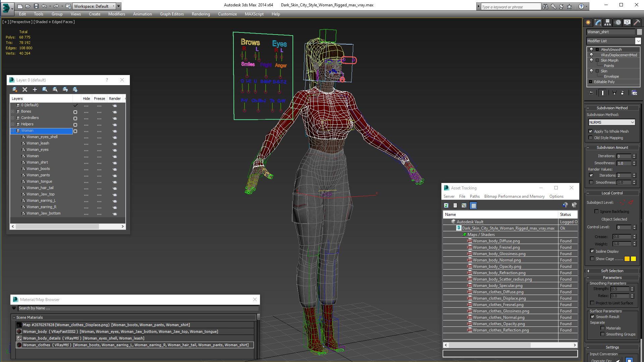Image resolution: width=644 pixels, height=362 pixels.
Task: Open the Modifier List dropdown
Action: (x=638, y=41)
